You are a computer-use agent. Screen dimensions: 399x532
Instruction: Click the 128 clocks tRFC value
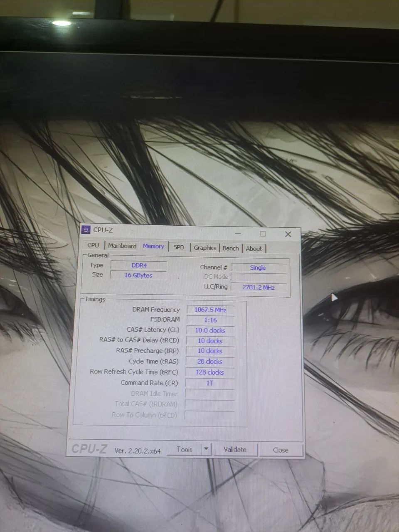[209, 372]
